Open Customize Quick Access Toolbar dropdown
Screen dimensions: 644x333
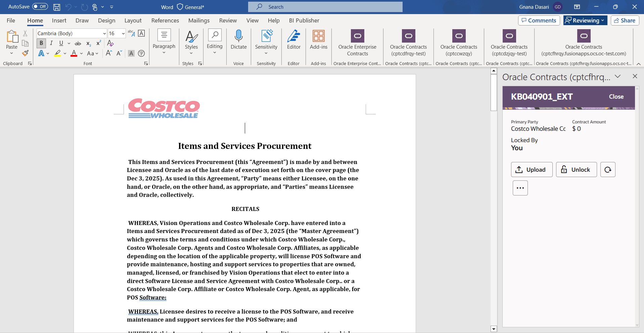111,7
